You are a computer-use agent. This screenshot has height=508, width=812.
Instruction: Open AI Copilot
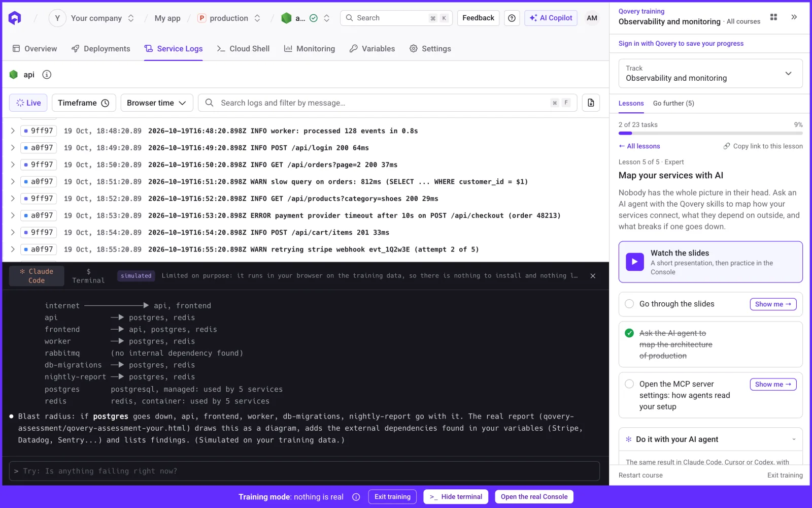pos(551,18)
